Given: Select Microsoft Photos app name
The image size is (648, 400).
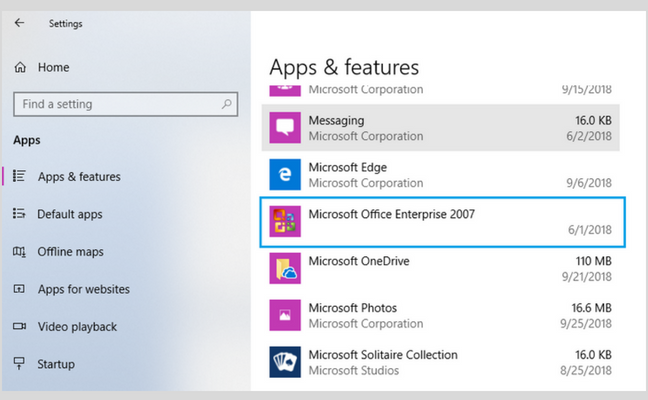Looking at the screenshot, I should [x=353, y=308].
